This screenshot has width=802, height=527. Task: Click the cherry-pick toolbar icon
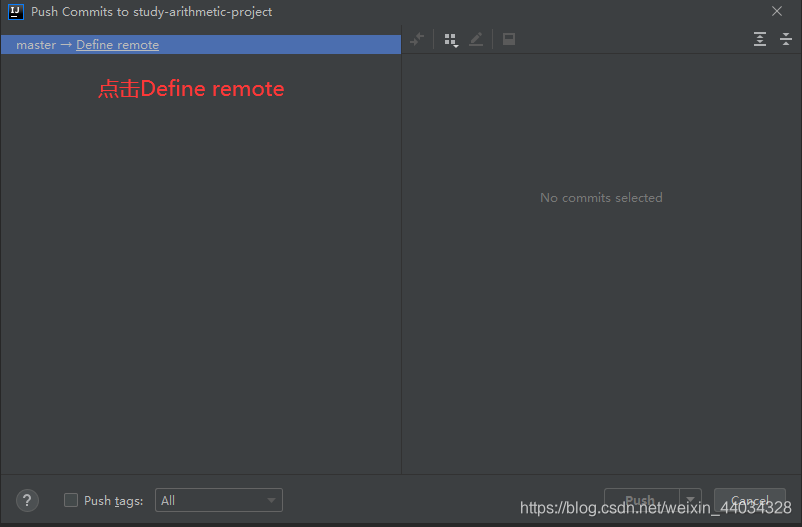pyautogui.click(x=417, y=39)
